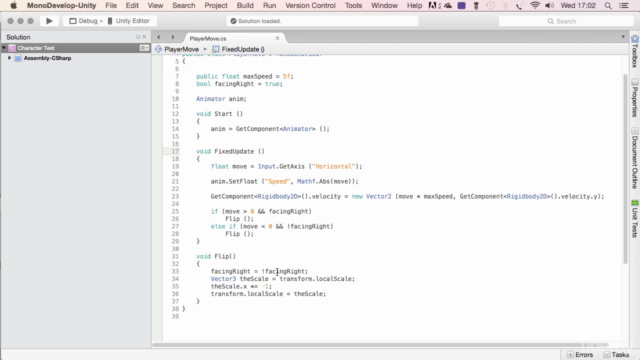Open the volume control in menu bar
The height and width of the screenshot is (360, 640).
coord(549,5)
